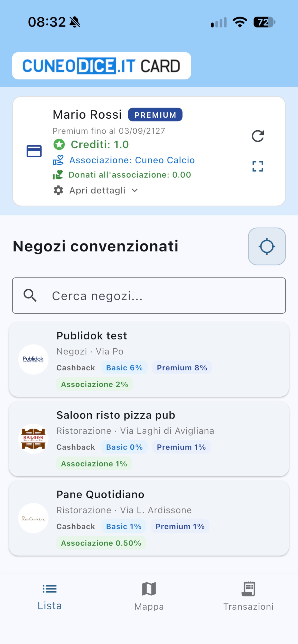Expand the Apri dettagli chevron

pyautogui.click(x=135, y=190)
